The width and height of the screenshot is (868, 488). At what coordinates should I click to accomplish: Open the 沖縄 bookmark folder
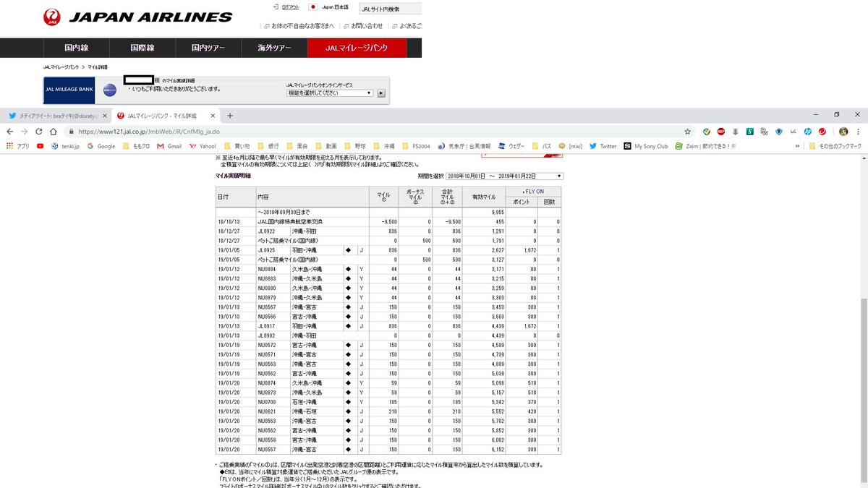pyautogui.click(x=383, y=146)
